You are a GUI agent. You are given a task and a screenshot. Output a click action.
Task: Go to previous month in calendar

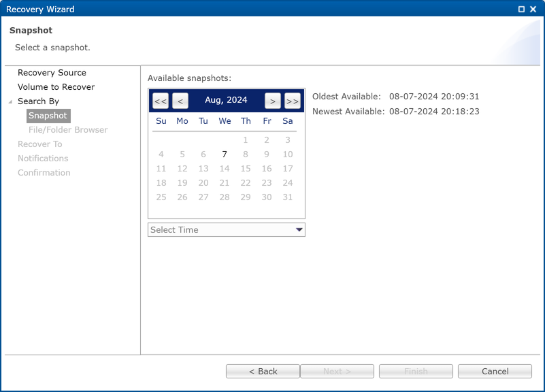[180, 101]
